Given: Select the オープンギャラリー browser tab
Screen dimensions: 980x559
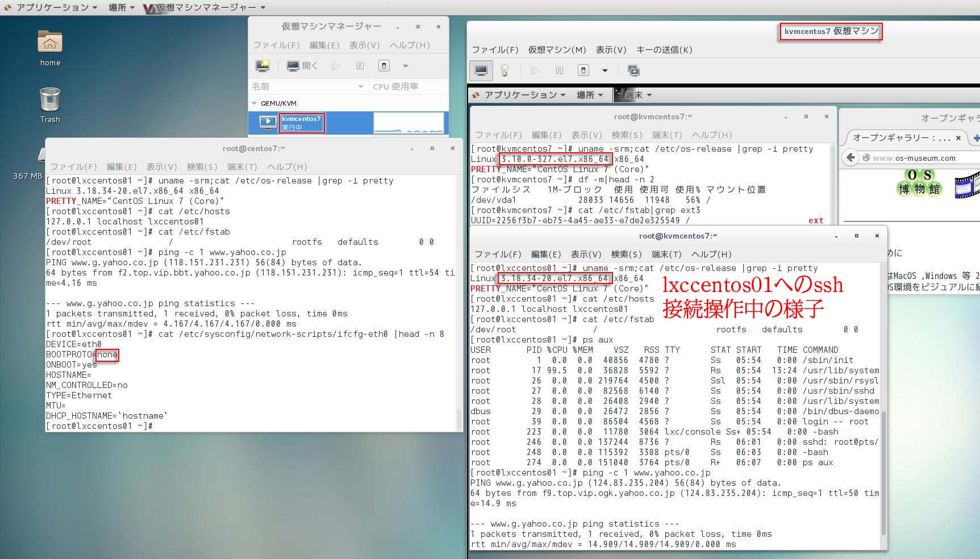Looking at the screenshot, I should point(901,137).
